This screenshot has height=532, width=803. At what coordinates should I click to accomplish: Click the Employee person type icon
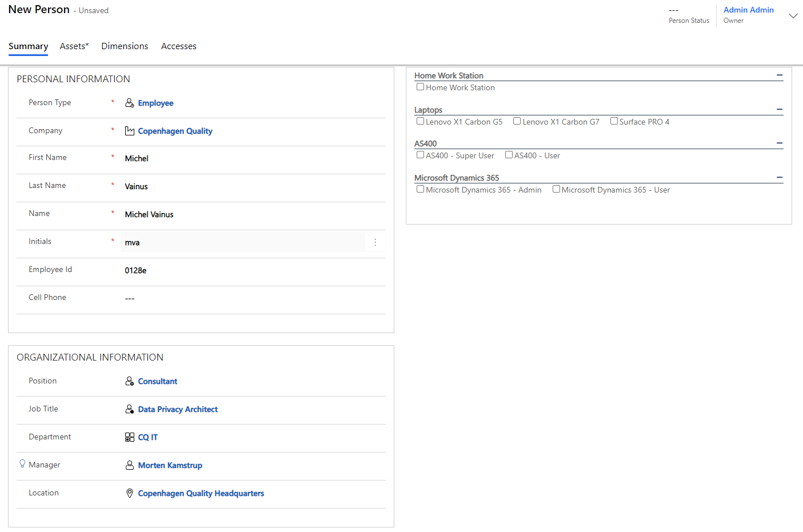(x=130, y=103)
